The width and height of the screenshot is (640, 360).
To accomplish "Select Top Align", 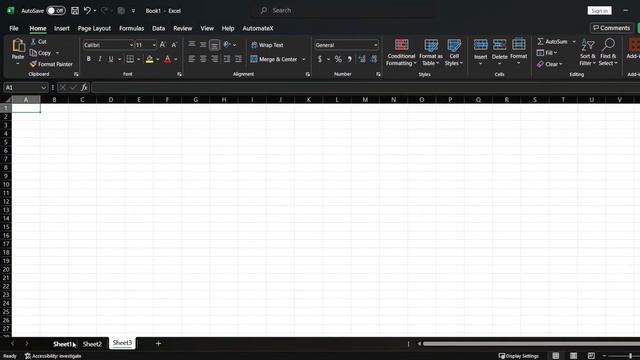I will [191, 44].
